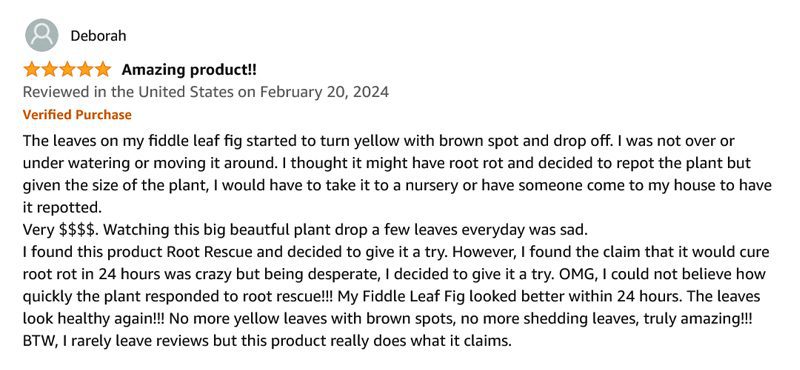Click the Verified Purchase label

pyautogui.click(x=77, y=115)
